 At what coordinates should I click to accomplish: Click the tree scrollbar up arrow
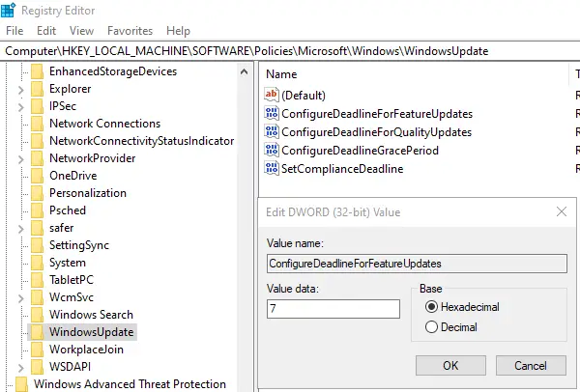pyautogui.click(x=245, y=71)
